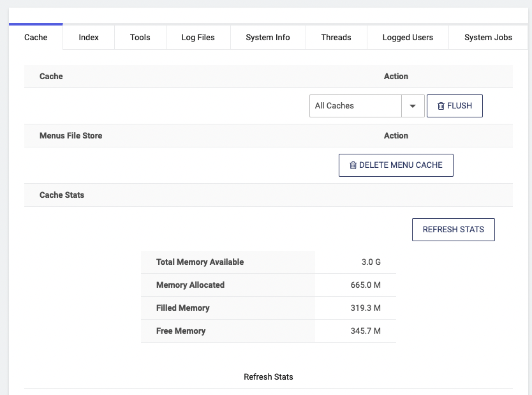Image resolution: width=532 pixels, height=395 pixels.
Task: Click the Filled Memory row label
Action: coord(182,308)
